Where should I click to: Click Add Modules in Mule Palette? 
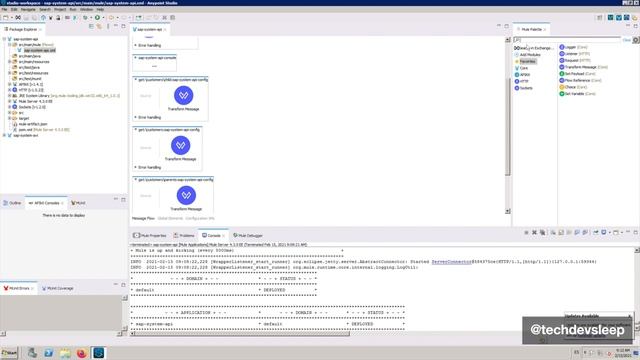point(528,55)
